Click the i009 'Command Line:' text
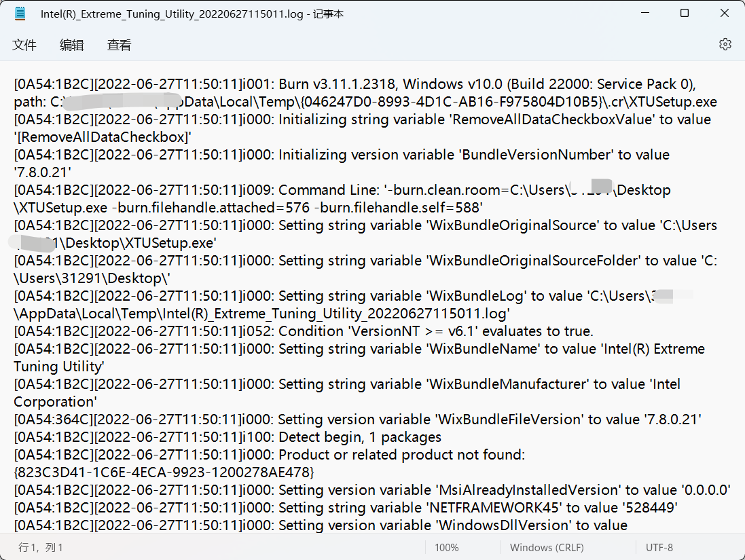745x560 pixels. pos(329,189)
